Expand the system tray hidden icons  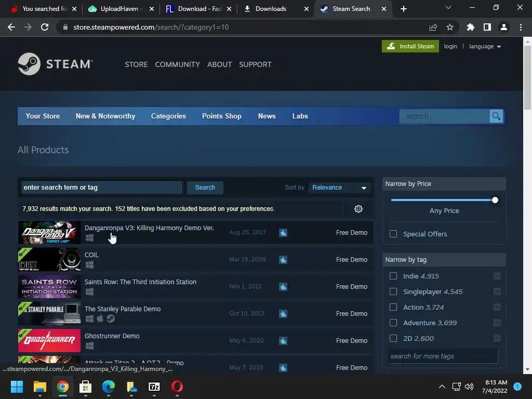(442, 387)
